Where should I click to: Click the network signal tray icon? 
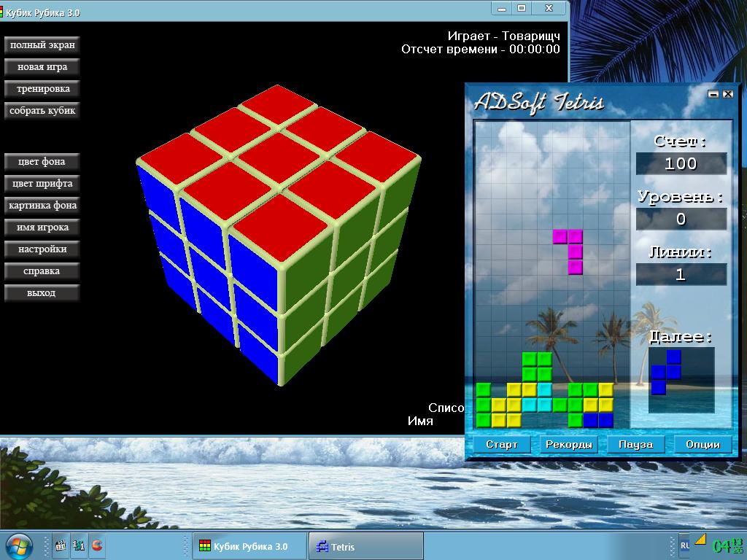pos(700,540)
